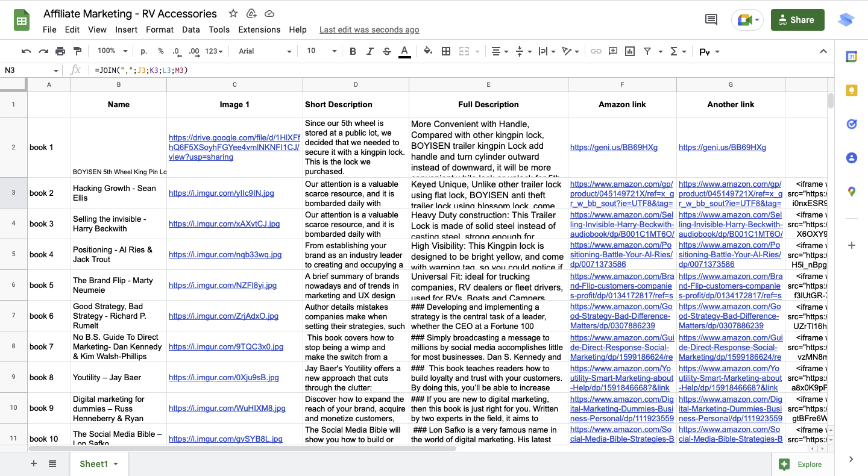The height and width of the screenshot is (476, 868).
Task: Open the fill color picker
Action: 428,51
